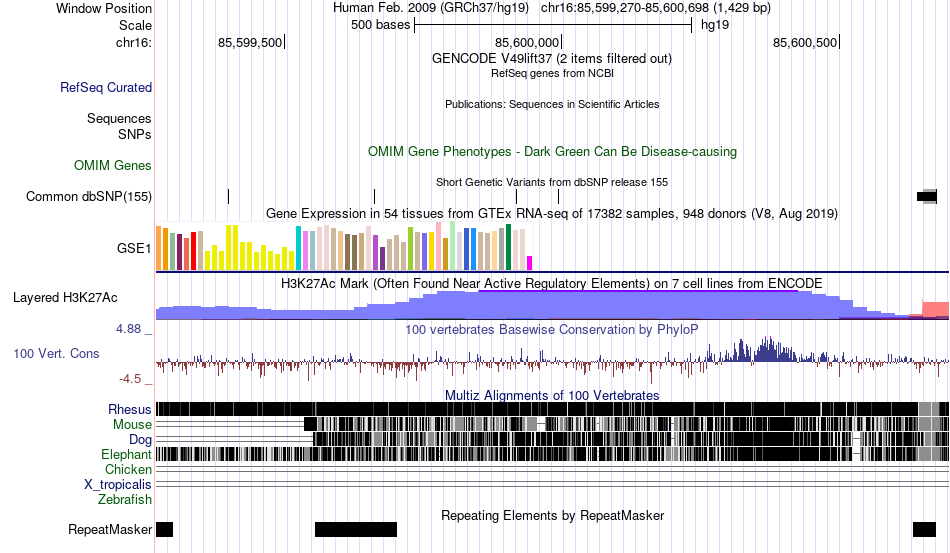
Task: Click the second dbSNP variant tick mark
Action: pos(374,196)
